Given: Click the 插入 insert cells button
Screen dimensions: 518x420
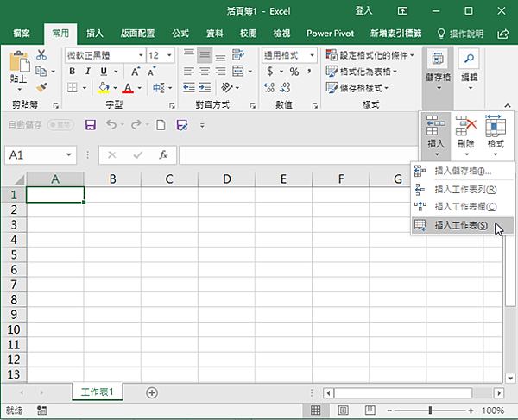Looking at the screenshot, I should (436, 135).
